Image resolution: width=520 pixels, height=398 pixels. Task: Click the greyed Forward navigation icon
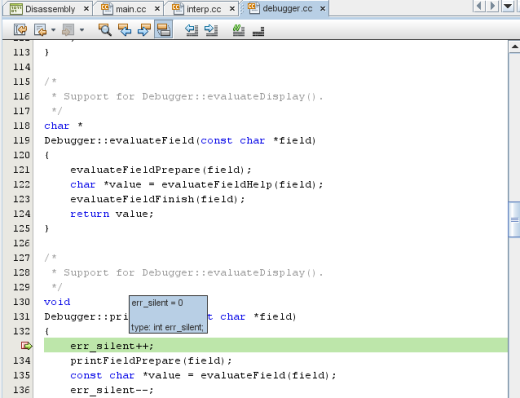(x=68, y=30)
